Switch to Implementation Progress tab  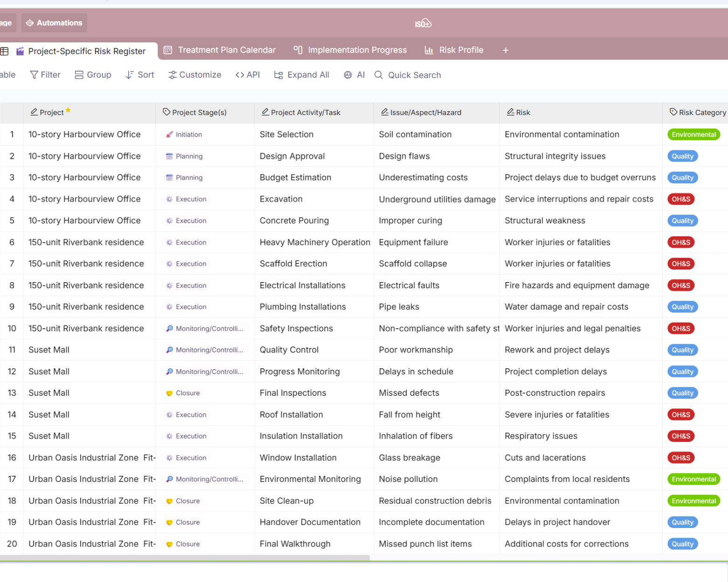pos(350,50)
